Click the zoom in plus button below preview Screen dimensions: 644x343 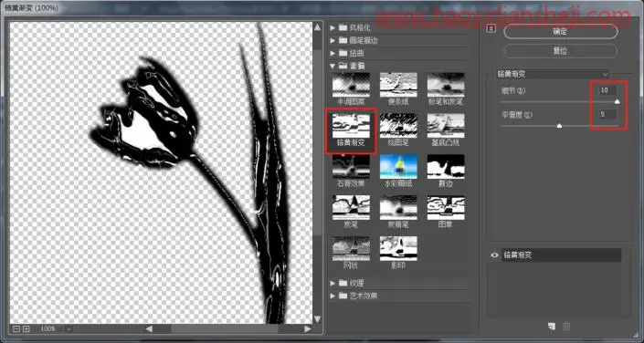pos(26,328)
